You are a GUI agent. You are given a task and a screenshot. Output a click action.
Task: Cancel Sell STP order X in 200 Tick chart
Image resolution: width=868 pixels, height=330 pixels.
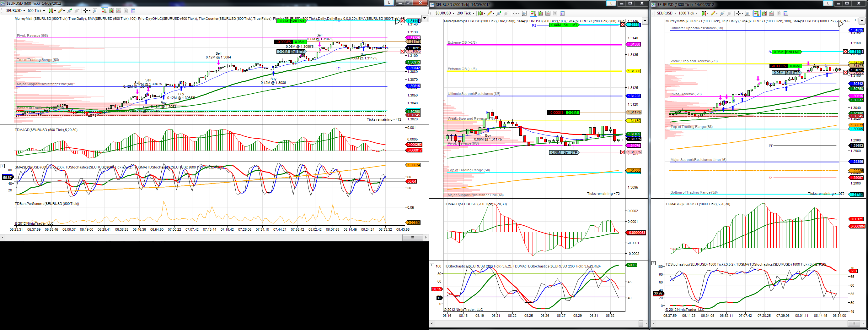[x=622, y=152]
